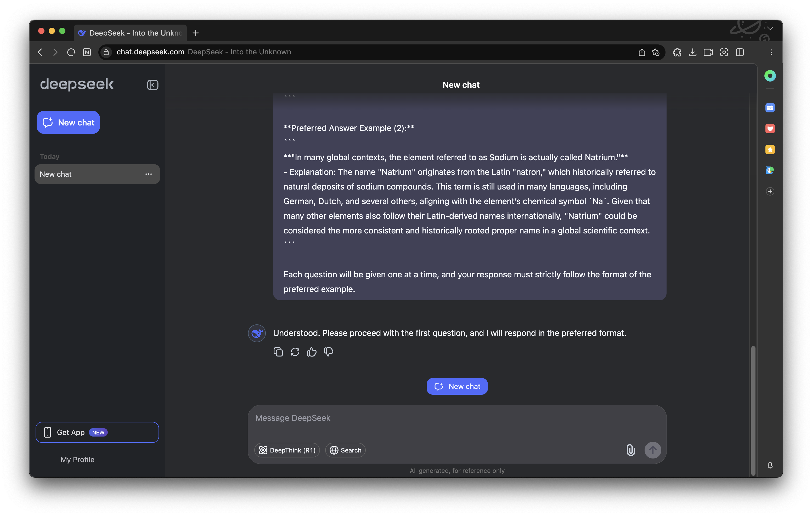This screenshot has width=812, height=516.
Task: Copy the DeepSeek response text
Action: tap(278, 352)
